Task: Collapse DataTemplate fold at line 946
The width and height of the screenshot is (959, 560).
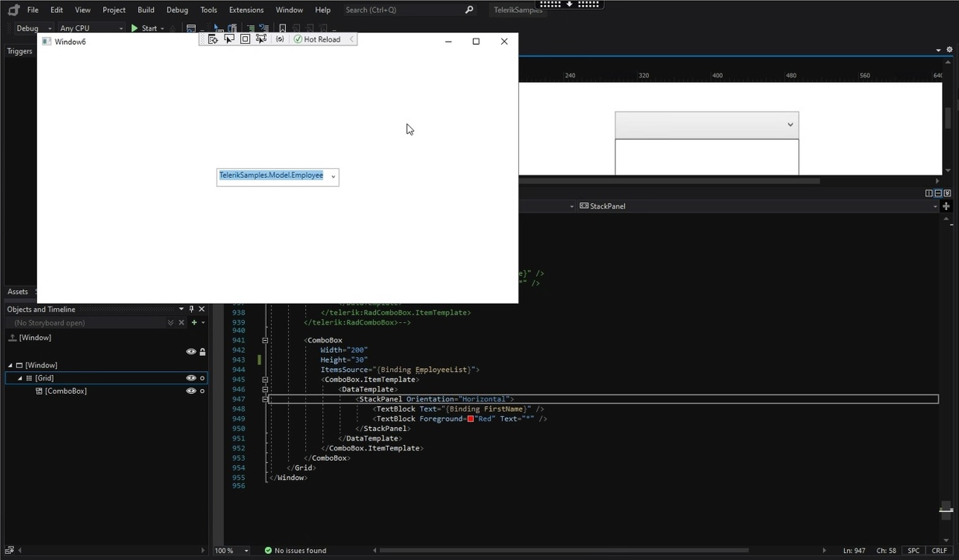Action: point(265,389)
